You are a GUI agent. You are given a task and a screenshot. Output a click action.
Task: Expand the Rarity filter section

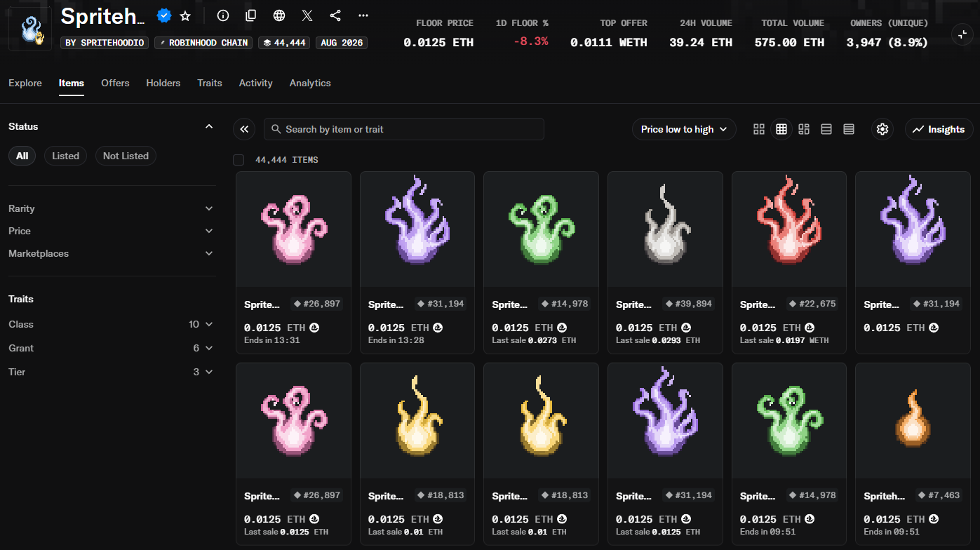pyautogui.click(x=110, y=208)
